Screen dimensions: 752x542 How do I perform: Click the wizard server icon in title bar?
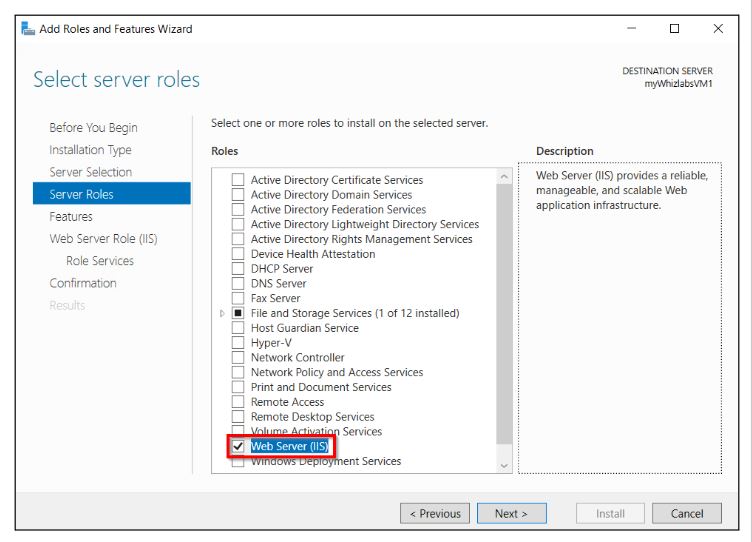(x=28, y=29)
